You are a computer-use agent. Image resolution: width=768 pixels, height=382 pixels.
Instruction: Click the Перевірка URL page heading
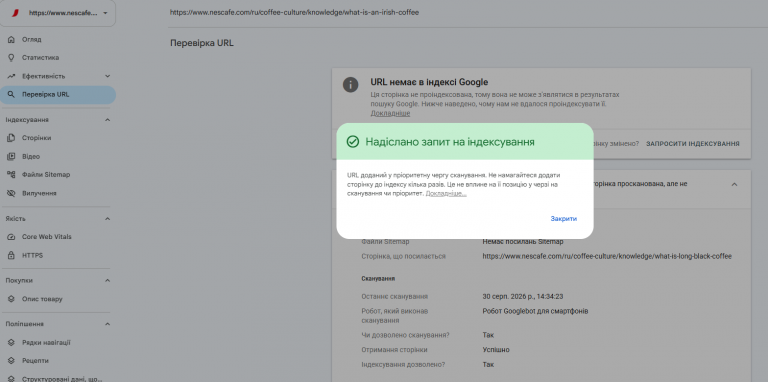tap(202, 43)
